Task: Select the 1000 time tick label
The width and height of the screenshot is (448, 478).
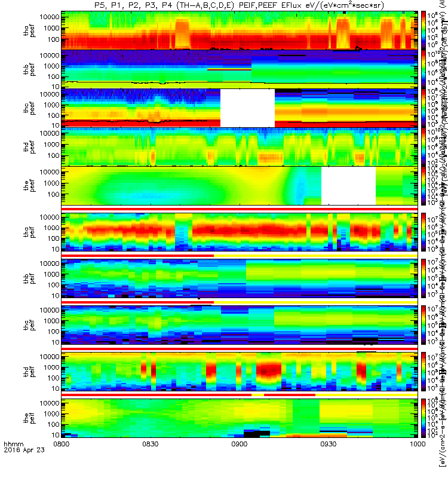Action: (x=418, y=444)
